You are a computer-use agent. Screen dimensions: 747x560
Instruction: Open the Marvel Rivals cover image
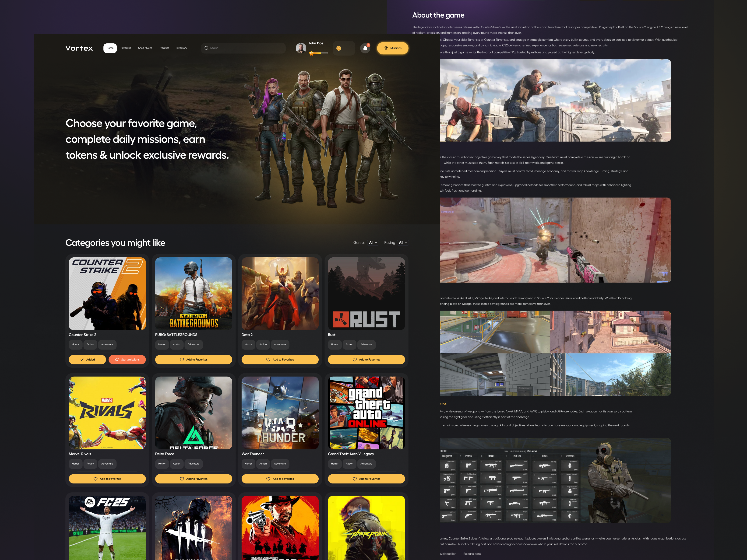(x=107, y=413)
